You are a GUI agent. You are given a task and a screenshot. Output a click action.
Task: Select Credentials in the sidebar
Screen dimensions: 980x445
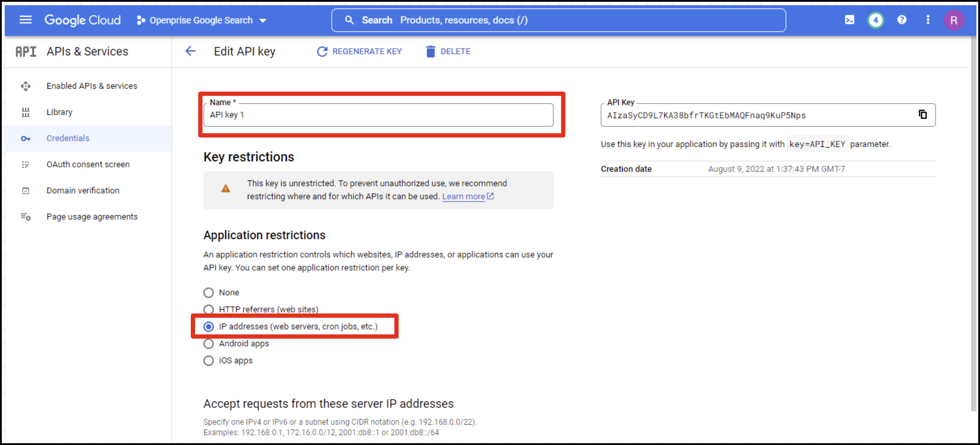tap(88, 139)
